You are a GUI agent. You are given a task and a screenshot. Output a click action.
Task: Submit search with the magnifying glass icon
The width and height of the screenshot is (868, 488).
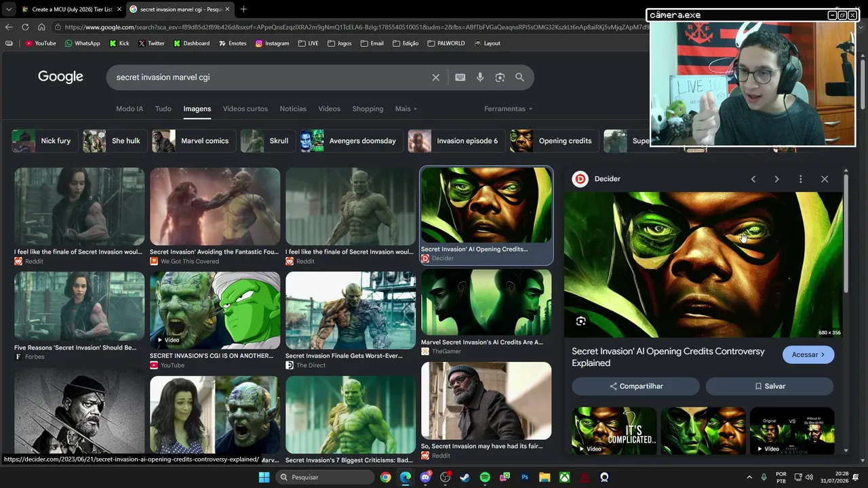pyautogui.click(x=519, y=77)
